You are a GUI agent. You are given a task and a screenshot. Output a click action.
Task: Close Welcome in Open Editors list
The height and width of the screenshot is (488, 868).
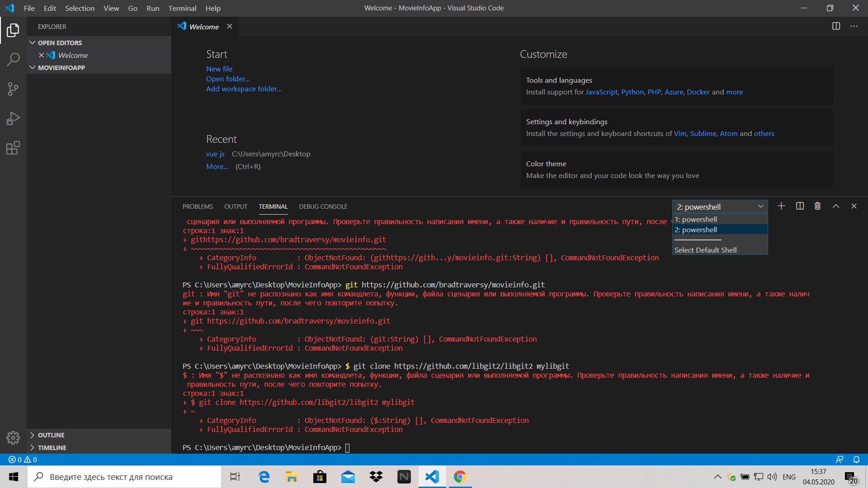click(41, 55)
